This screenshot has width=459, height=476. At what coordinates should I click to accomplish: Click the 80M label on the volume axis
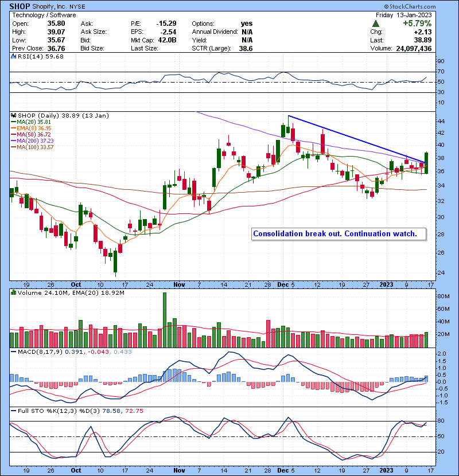click(x=443, y=296)
